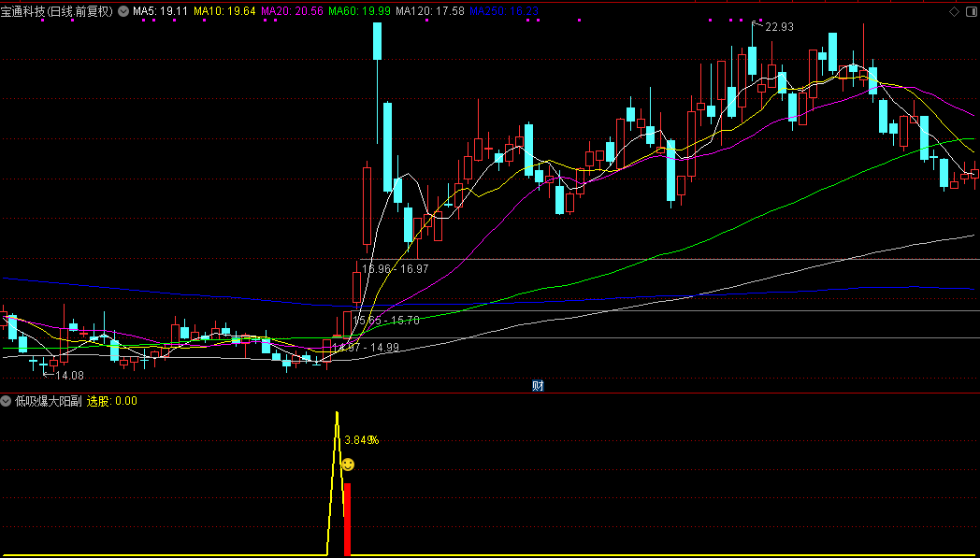Select the MA60: 19.99 label

pyautogui.click(x=359, y=11)
